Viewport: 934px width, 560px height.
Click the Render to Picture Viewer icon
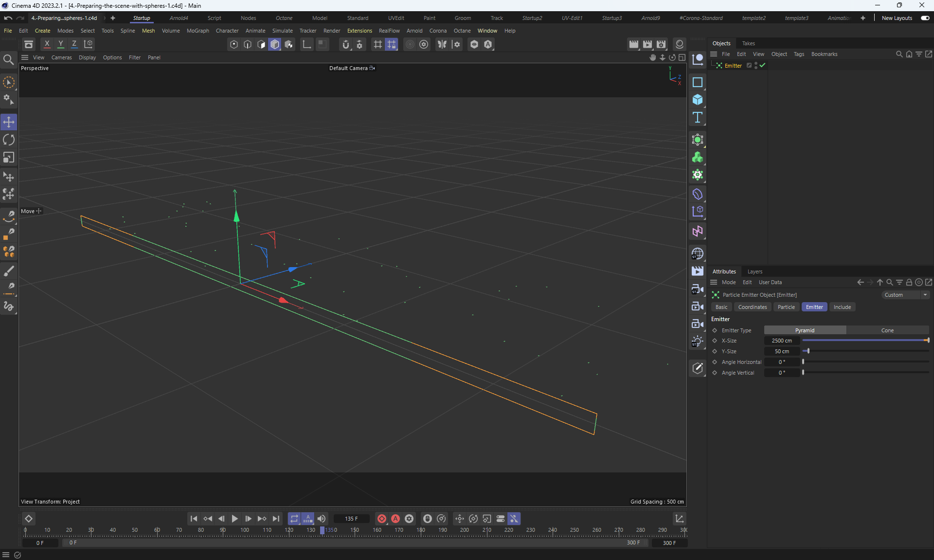[x=647, y=44]
